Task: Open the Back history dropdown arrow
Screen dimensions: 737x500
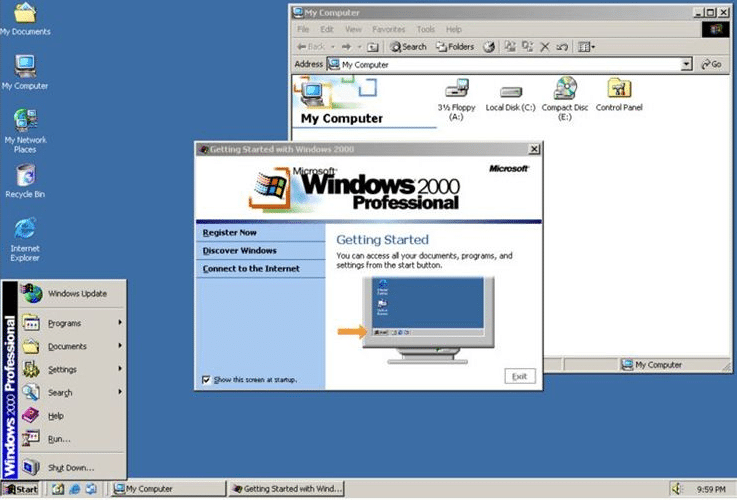Action: (333, 47)
